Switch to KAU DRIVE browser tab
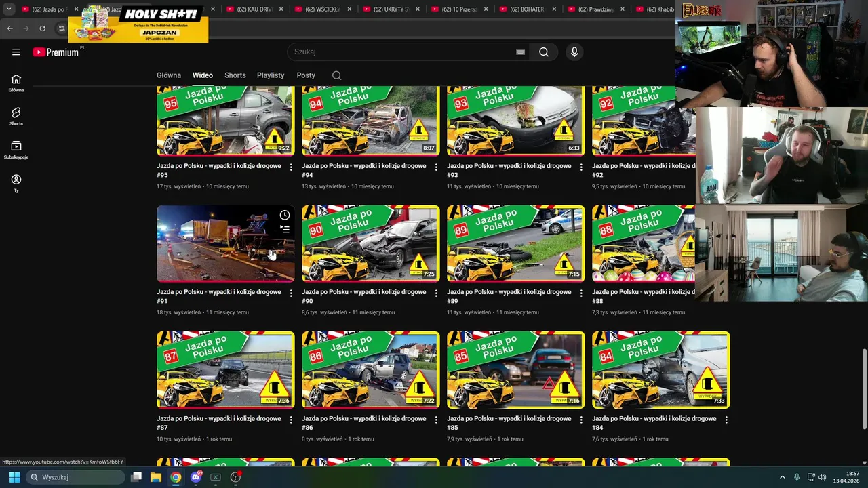 click(254, 9)
